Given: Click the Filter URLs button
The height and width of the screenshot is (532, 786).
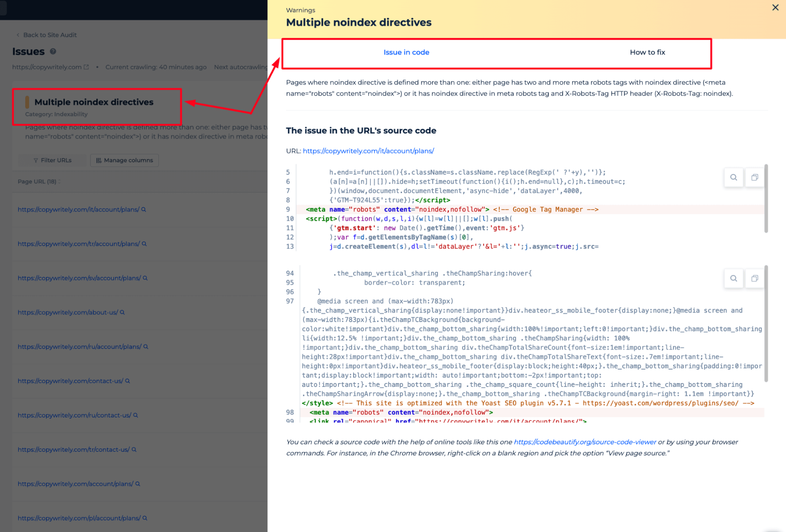Looking at the screenshot, I should point(52,160).
